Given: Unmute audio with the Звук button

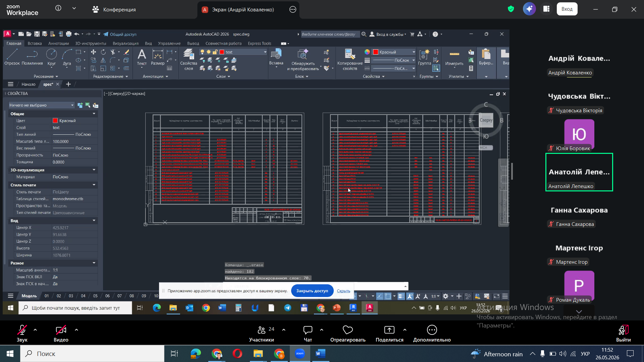Looking at the screenshot, I should pos(22,334).
